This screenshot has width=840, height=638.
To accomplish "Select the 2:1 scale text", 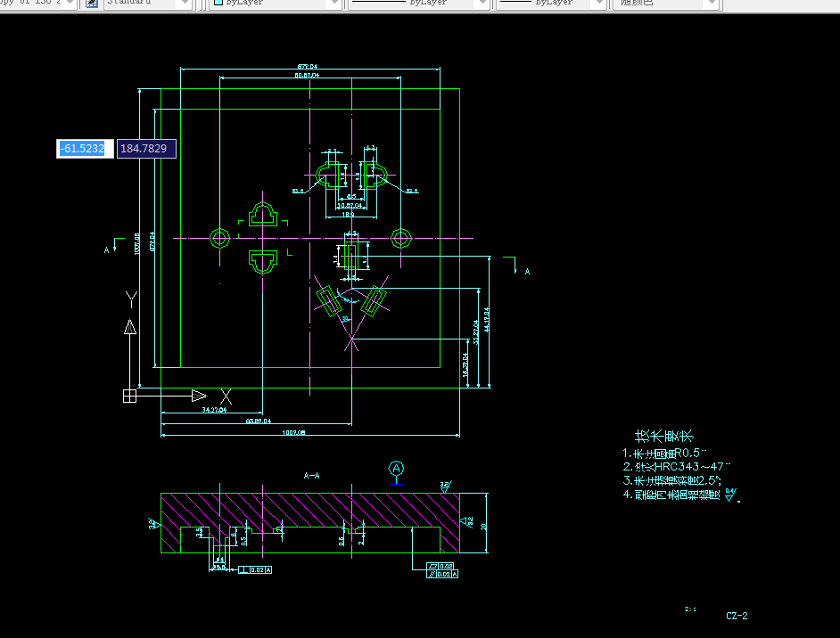I will point(690,609).
